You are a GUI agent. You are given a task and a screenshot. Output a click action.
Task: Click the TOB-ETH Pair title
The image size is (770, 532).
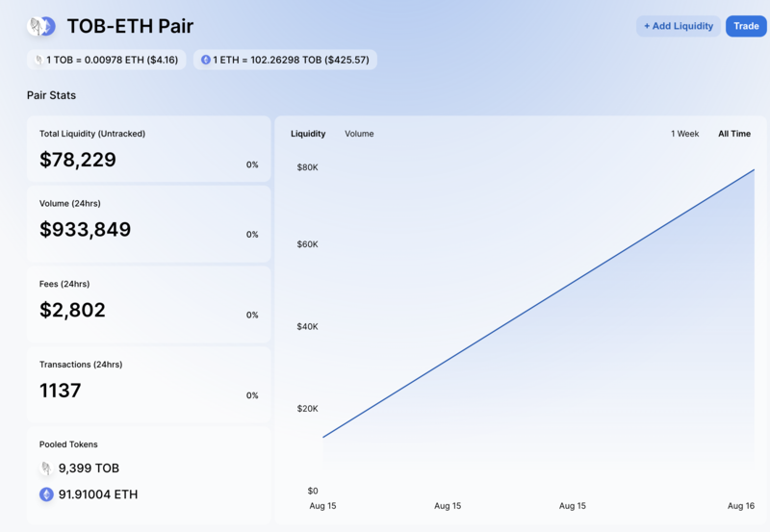click(x=130, y=26)
